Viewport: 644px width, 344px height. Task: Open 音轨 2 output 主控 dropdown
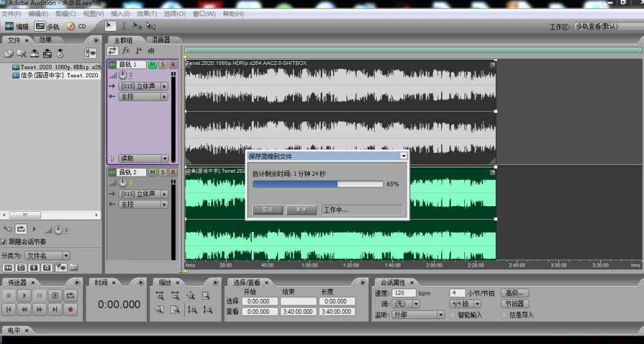click(144, 204)
